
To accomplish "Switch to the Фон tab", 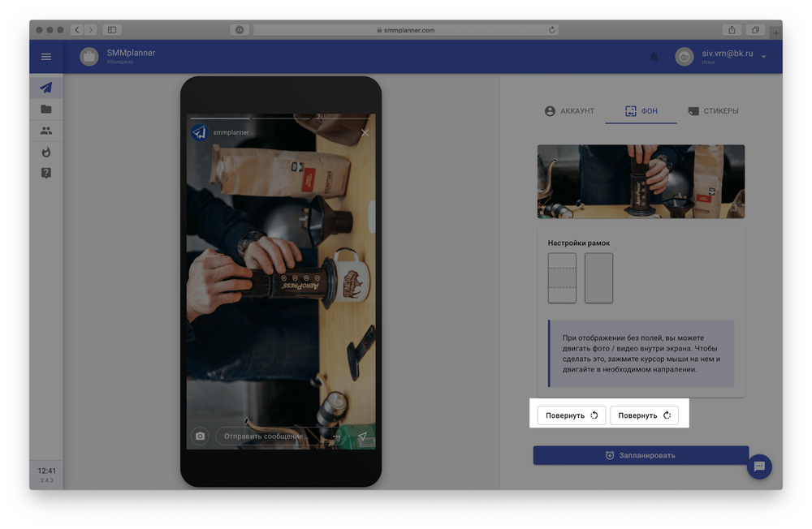I will click(641, 111).
